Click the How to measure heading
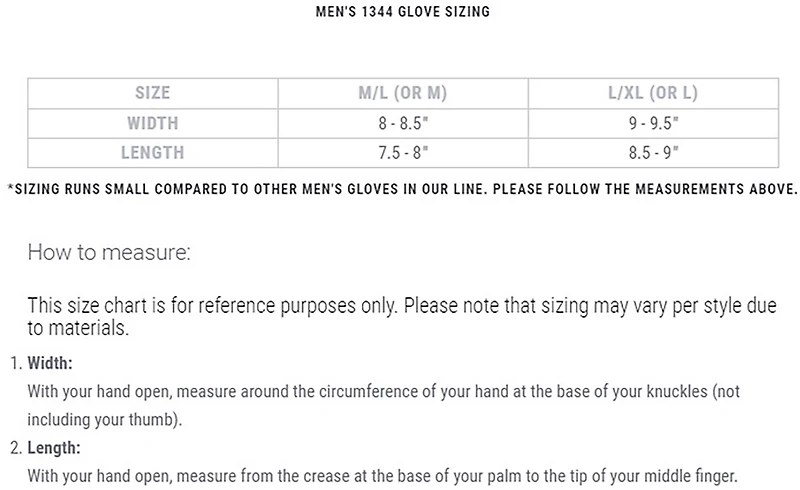 [x=109, y=252]
